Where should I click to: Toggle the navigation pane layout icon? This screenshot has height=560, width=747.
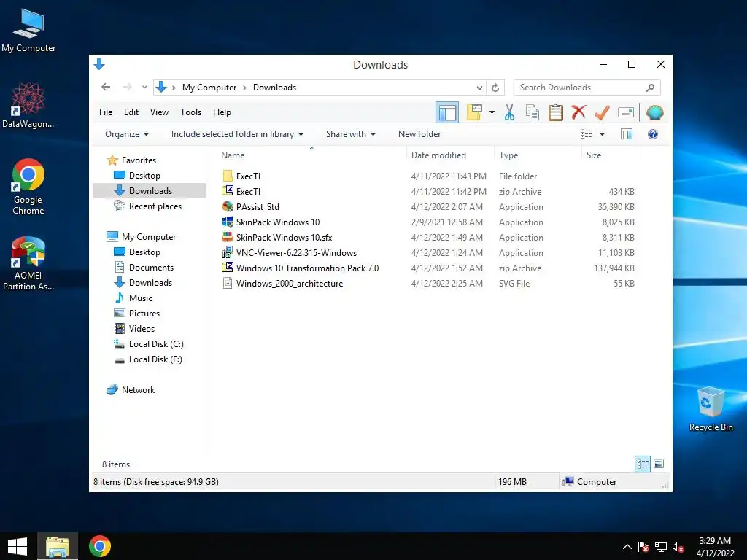[447, 112]
